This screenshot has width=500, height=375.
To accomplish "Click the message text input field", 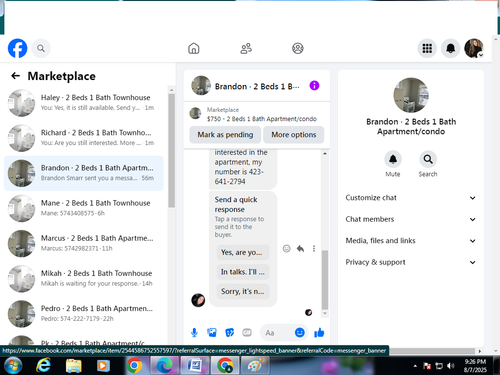I will point(277,333).
